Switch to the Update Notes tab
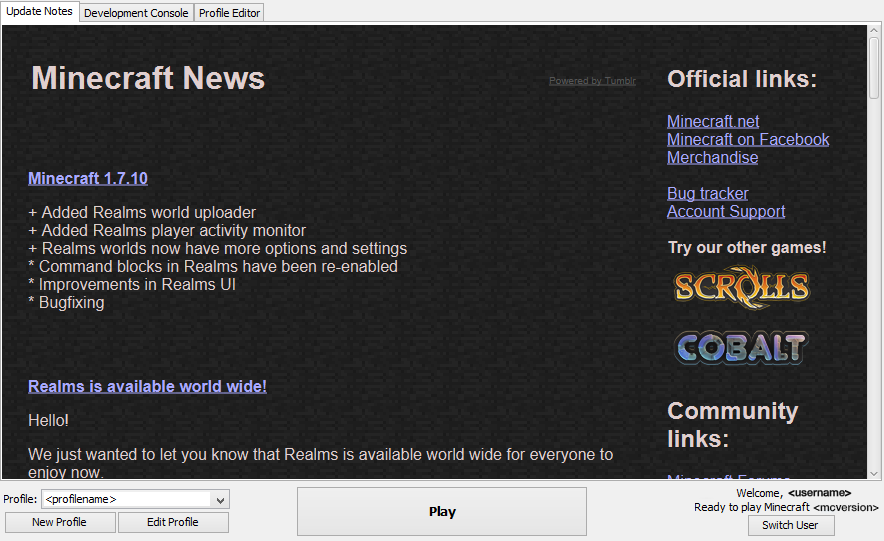Viewport: 884px width, 541px height. point(39,11)
